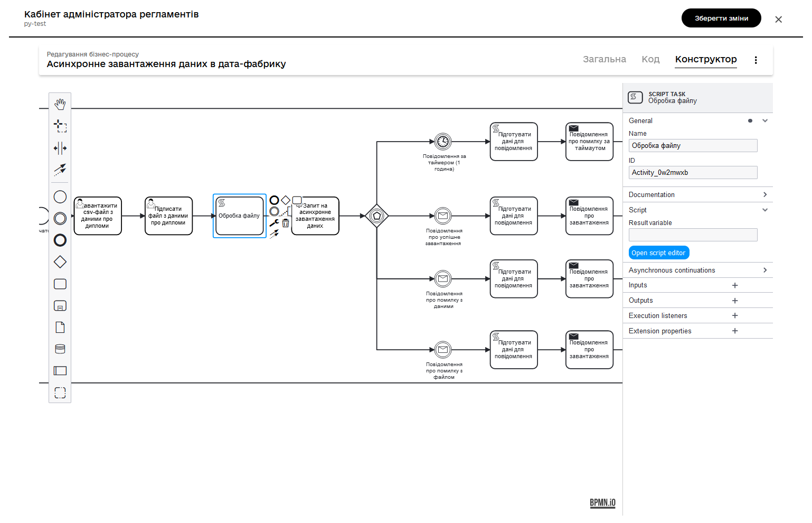Select Підписати файл з даними task
This screenshot has height=523, width=812.
(168, 216)
